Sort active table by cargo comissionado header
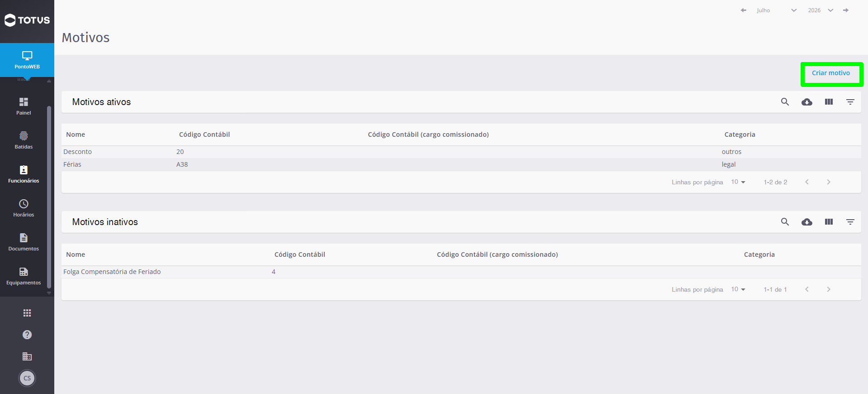The height and width of the screenshot is (394, 868). [x=428, y=135]
